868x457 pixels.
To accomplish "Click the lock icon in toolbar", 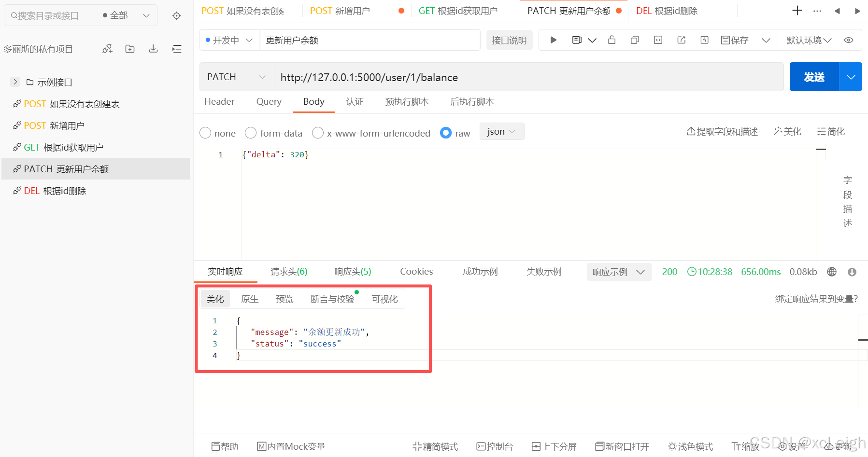I will 612,40.
